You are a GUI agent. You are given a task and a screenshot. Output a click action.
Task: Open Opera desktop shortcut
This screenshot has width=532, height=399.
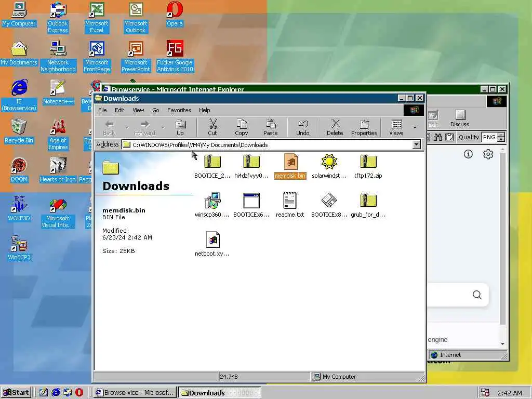tap(175, 14)
